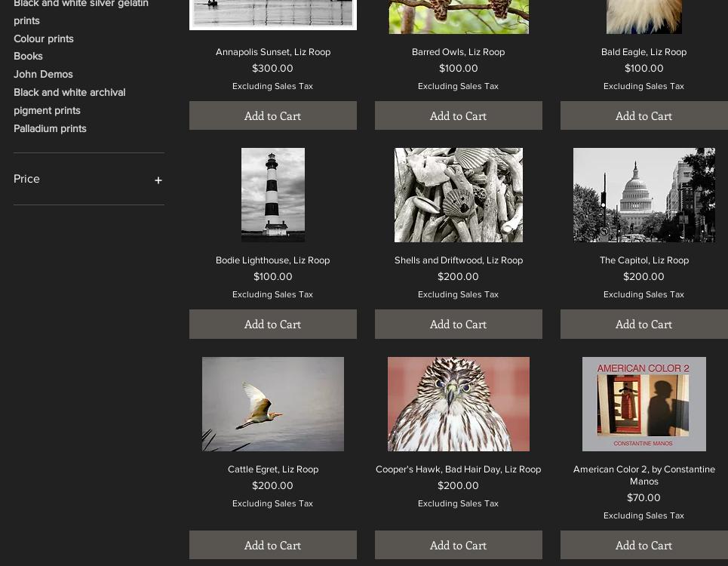The height and width of the screenshot is (566, 728).
Task: Select the Books category filter
Action: 28,56
